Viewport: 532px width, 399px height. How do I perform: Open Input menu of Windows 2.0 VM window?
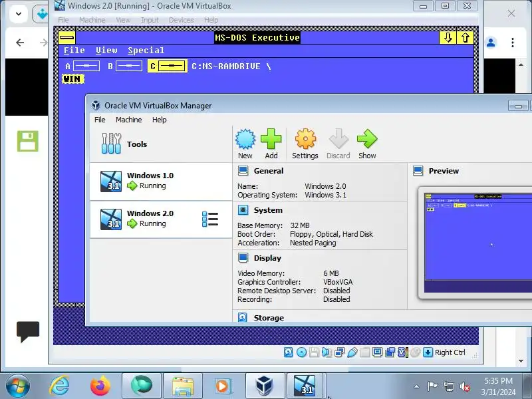(x=150, y=20)
